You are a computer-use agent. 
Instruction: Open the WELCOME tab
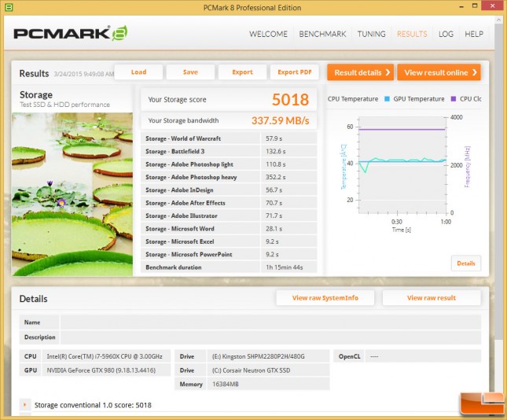click(x=268, y=34)
